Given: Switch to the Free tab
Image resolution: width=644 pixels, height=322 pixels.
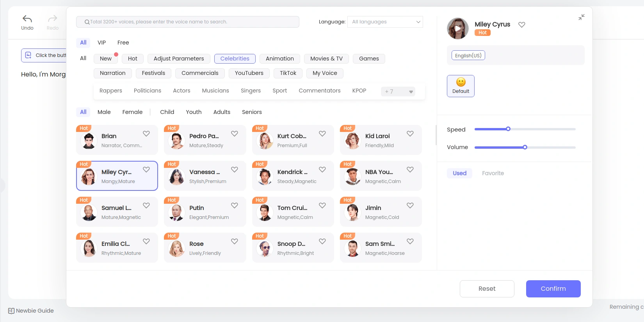Looking at the screenshot, I should pyautogui.click(x=123, y=43).
